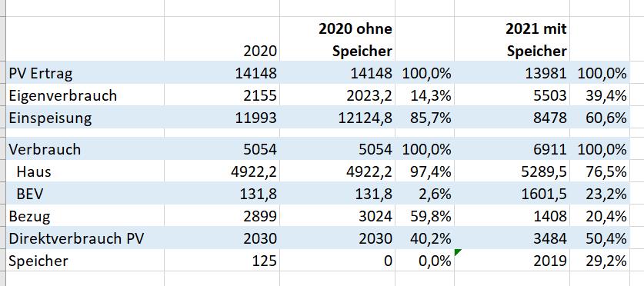Select the PV Ertrag 13981 cell

(512, 73)
